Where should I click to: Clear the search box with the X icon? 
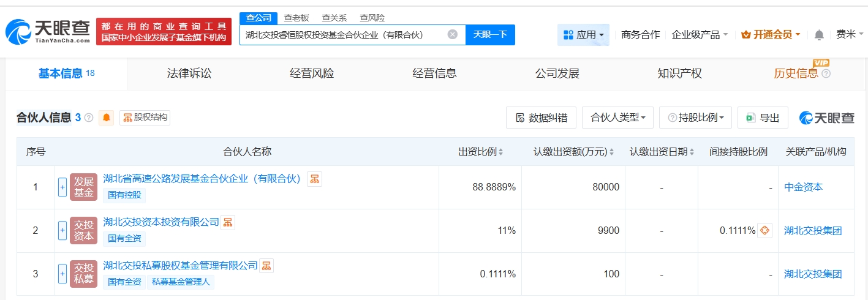click(x=453, y=35)
